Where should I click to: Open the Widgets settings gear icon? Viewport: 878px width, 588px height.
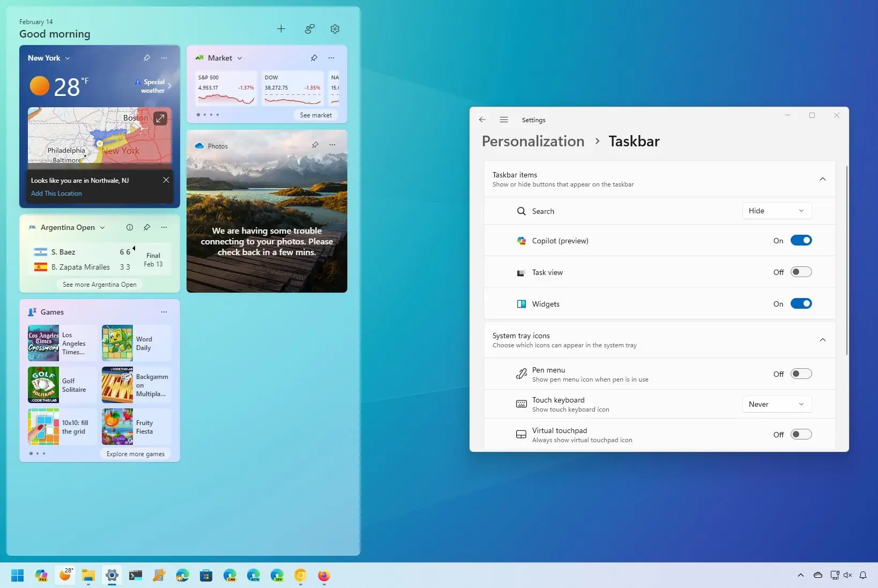[334, 29]
